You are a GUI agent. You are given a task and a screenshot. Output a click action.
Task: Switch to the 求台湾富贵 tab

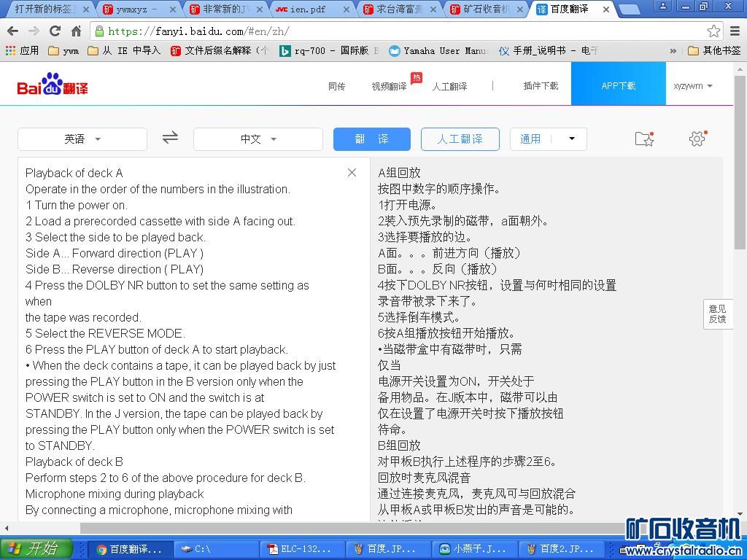click(398, 9)
